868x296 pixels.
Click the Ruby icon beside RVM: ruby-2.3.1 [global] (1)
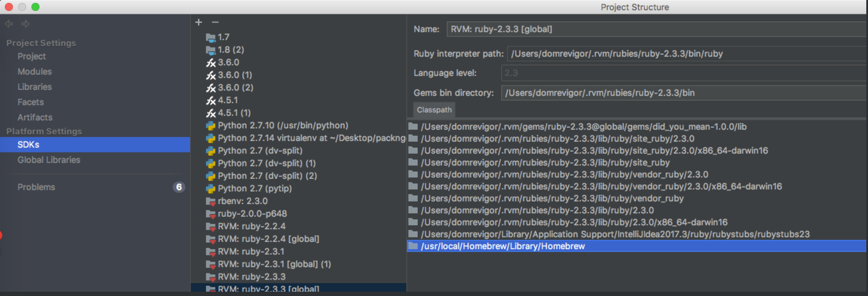(211, 265)
